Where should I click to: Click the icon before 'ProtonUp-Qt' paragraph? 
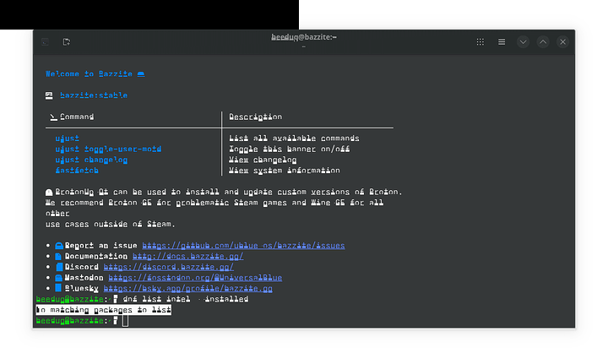pyautogui.click(x=49, y=193)
